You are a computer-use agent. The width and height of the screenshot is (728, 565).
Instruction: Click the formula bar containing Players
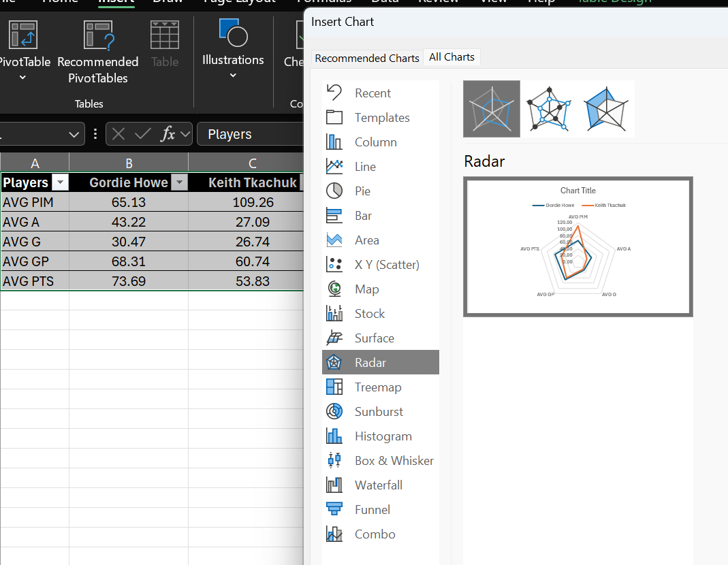(x=250, y=134)
